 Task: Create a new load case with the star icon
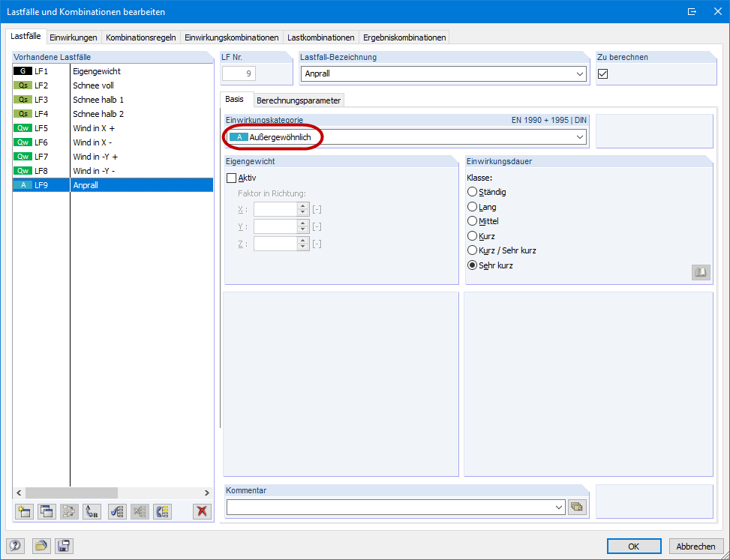(x=23, y=511)
